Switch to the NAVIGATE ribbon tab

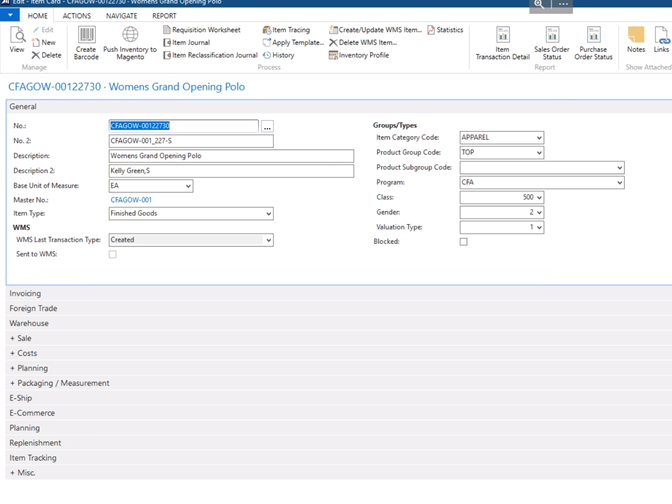121,16
